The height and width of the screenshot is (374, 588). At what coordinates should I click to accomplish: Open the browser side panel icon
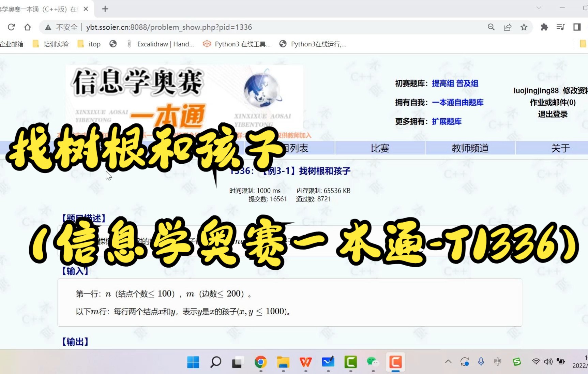[576, 27]
